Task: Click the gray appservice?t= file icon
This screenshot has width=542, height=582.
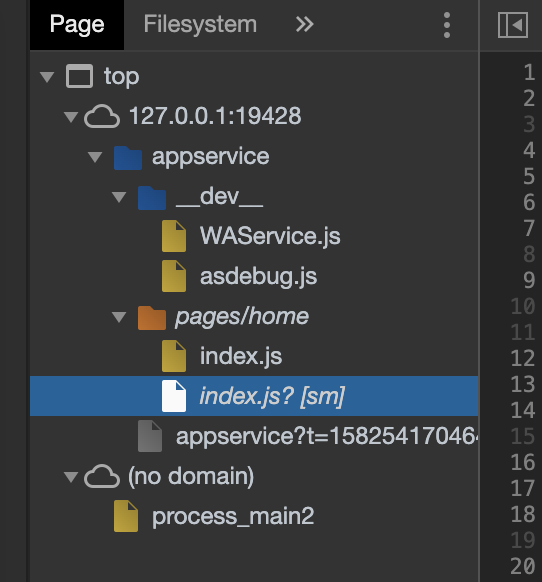Action: pos(150,436)
